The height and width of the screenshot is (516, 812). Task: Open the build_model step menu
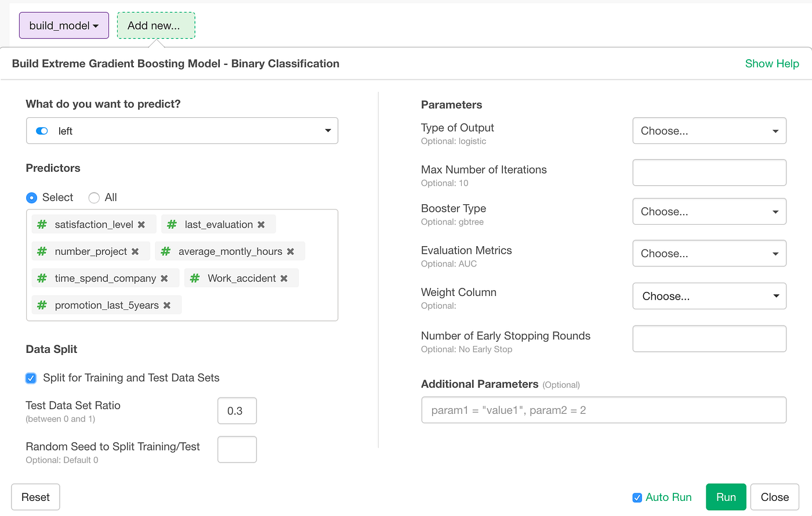(x=63, y=25)
